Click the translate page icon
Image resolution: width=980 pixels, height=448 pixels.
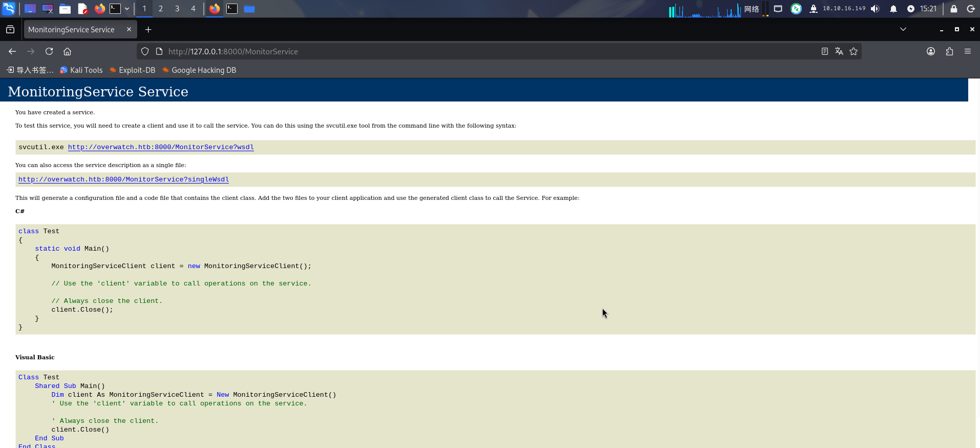coord(839,51)
